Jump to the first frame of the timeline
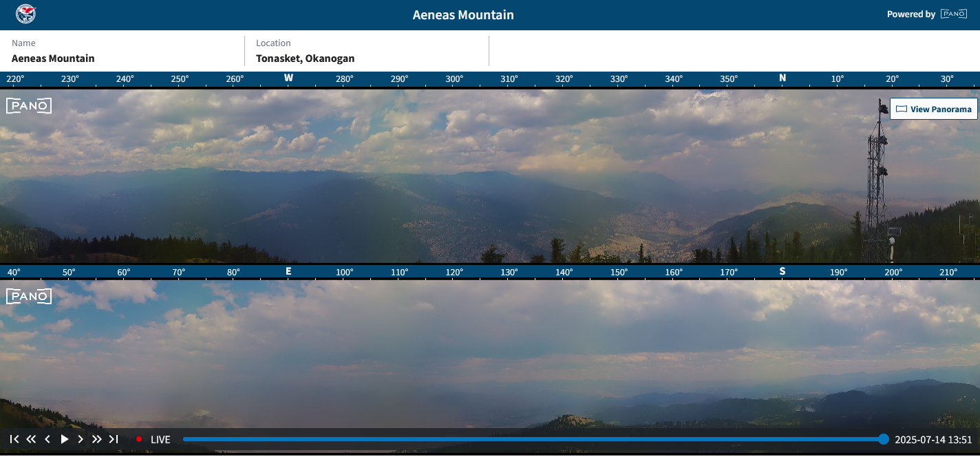 (14, 439)
